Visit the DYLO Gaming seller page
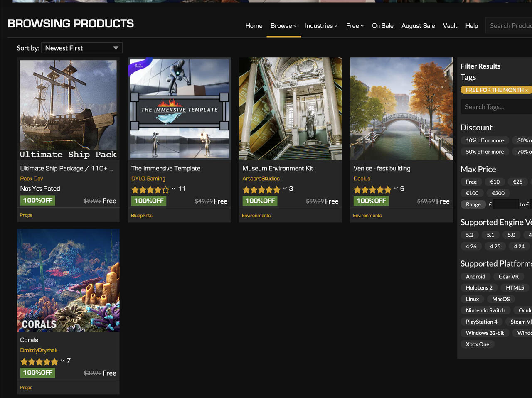This screenshot has width=532, height=398. click(x=148, y=178)
